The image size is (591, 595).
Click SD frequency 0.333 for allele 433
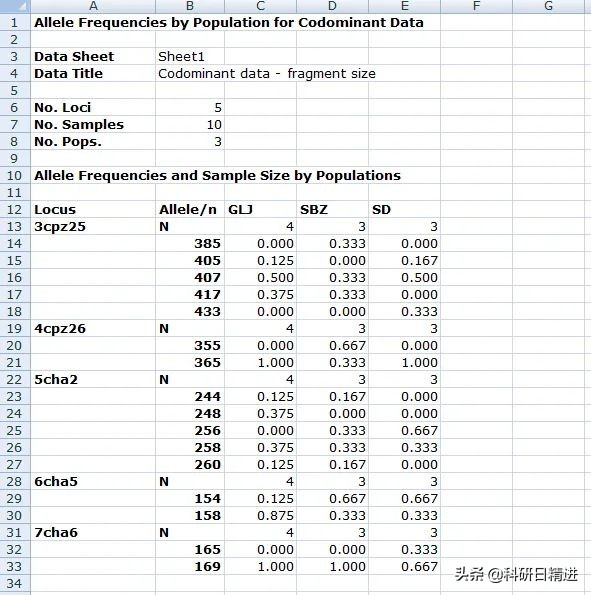(x=405, y=312)
